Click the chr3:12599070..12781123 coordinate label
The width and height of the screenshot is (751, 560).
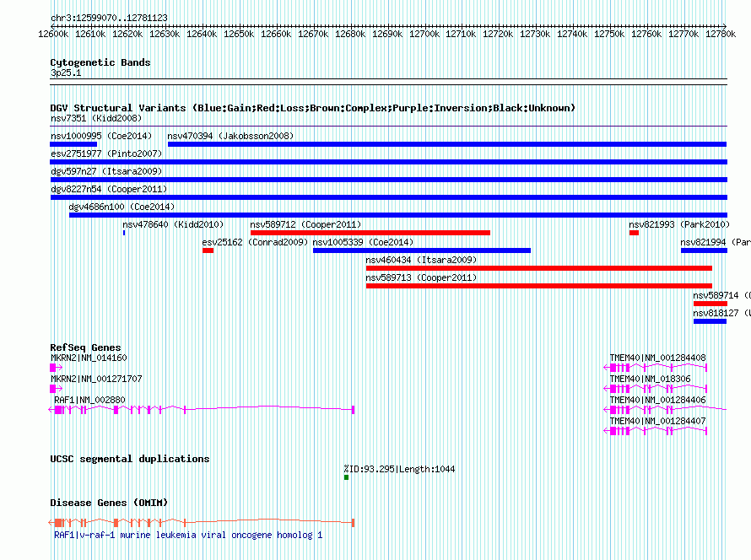click(x=109, y=18)
